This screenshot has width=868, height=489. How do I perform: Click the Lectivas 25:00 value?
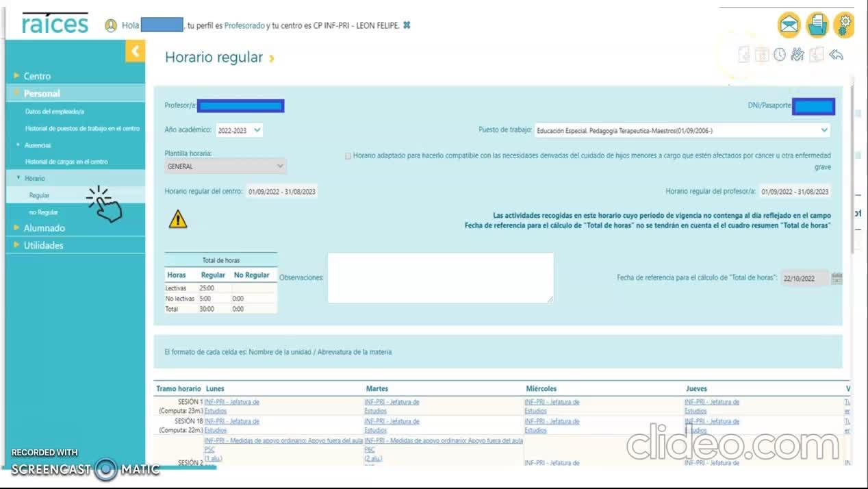[x=207, y=288]
